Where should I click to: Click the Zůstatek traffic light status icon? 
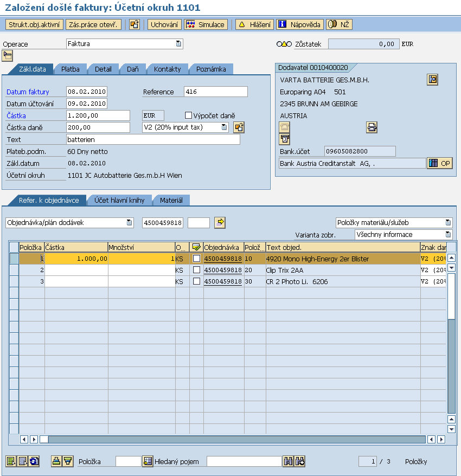pos(284,44)
